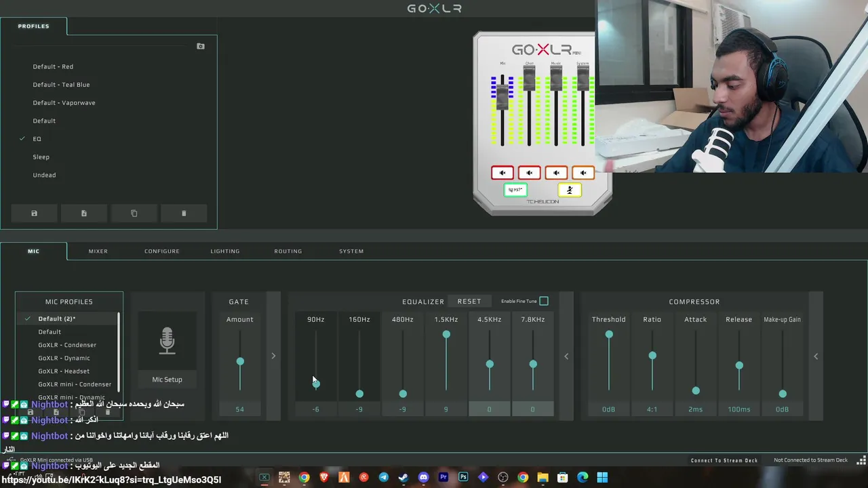868x488 pixels.
Task: Select the Default - Teal Blue profile
Action: click(x=61, y=85)
